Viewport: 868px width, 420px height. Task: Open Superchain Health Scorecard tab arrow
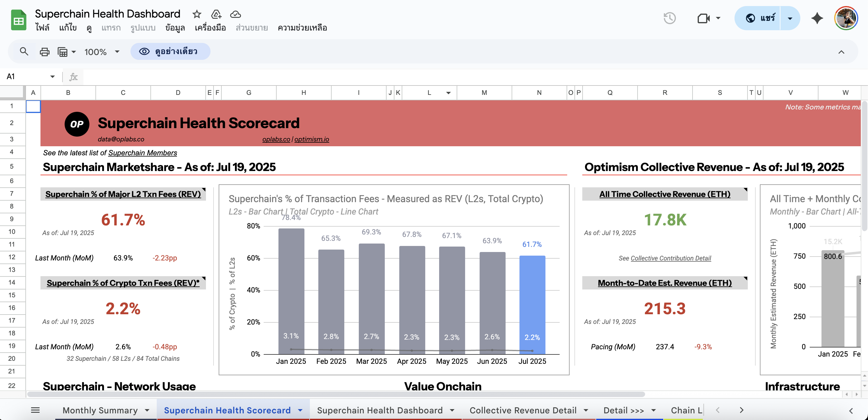point(300,410)
